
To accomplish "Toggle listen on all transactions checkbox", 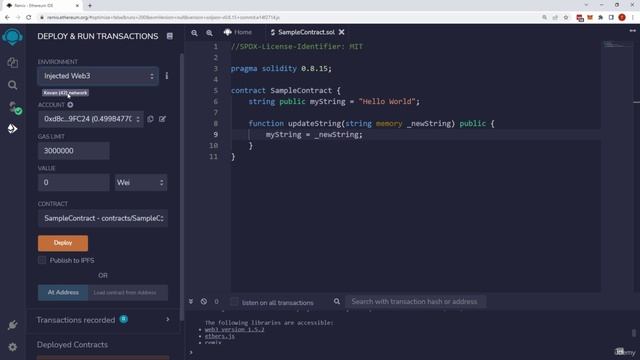I will [x=234, y=302].
